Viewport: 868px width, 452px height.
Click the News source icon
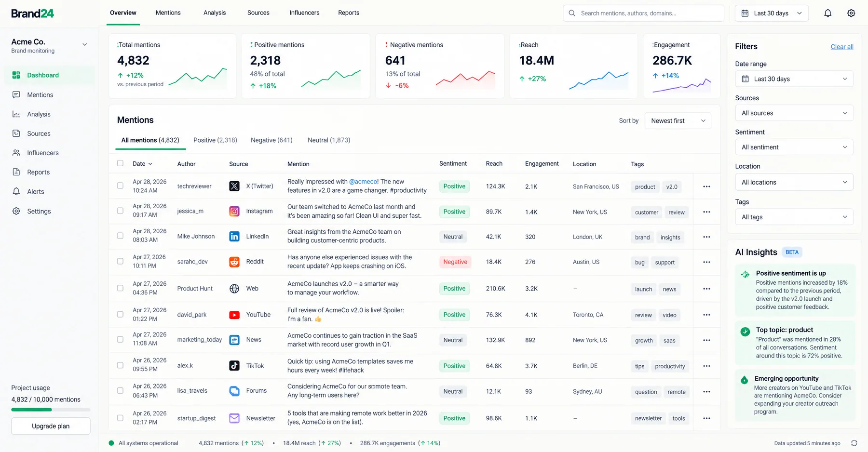click(234, 340)
